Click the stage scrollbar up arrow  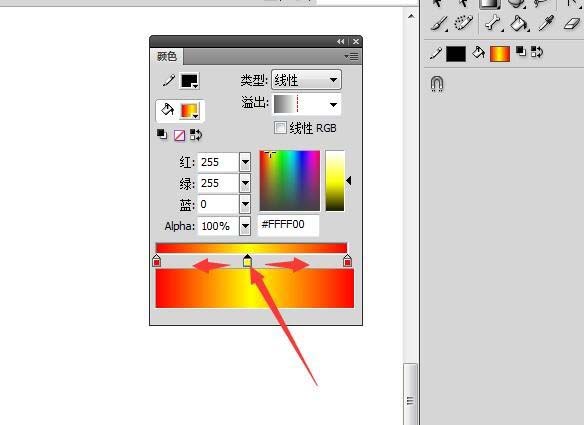coord(411,16)
